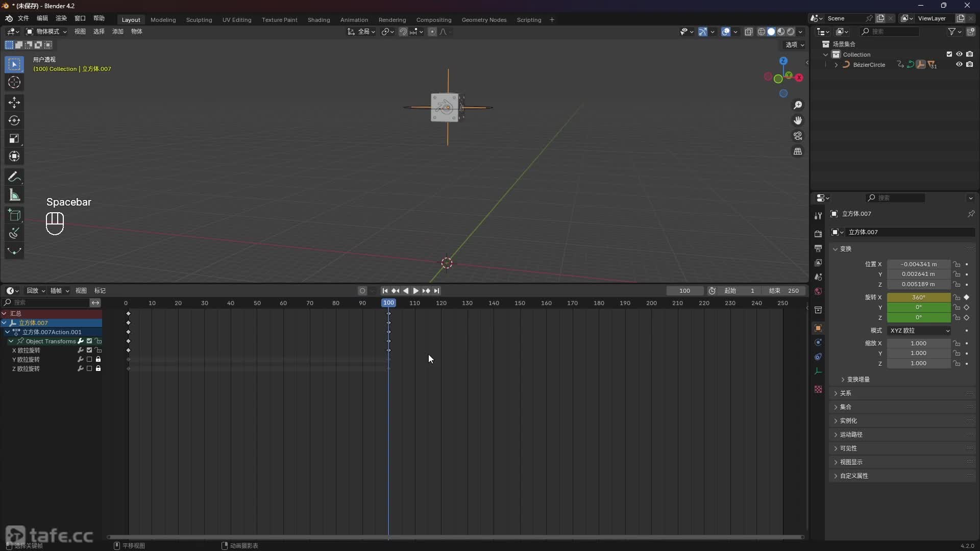Toggle X 欧拉旋转 channel mute checkbox

(89, 350)
